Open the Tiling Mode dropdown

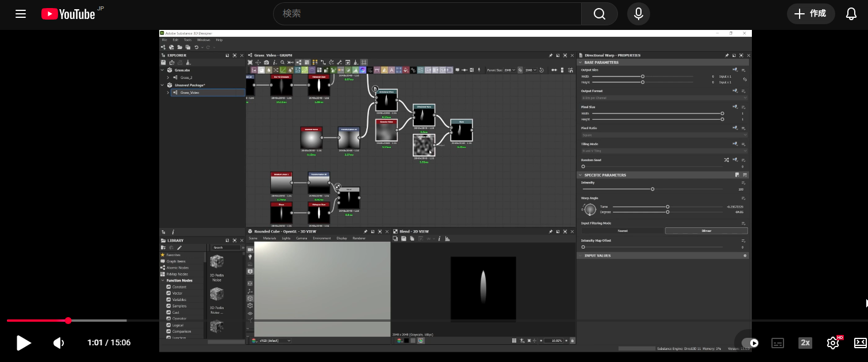pyautogui.click(x=664, y=151)
